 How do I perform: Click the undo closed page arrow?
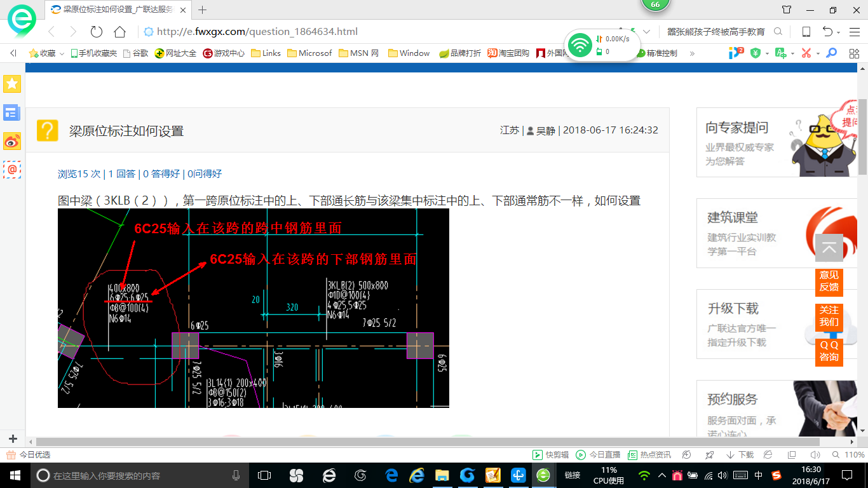827,32
